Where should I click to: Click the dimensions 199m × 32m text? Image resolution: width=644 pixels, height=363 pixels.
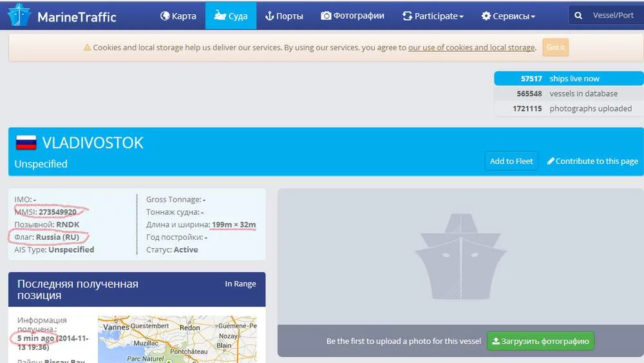234,224
